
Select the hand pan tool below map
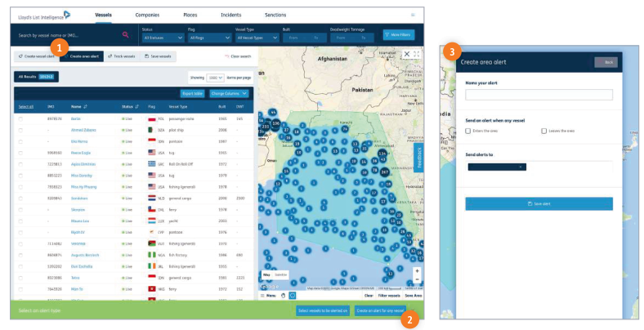coord(283,295)
